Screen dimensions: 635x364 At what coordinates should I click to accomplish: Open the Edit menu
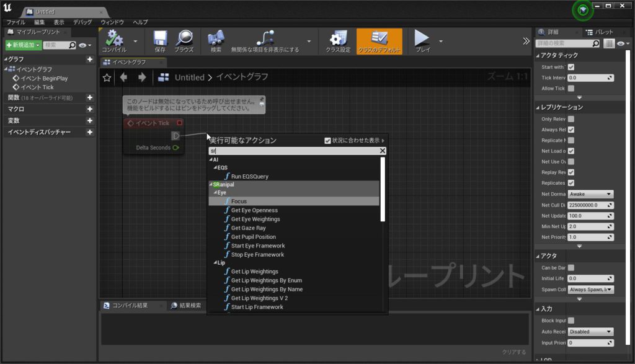coord(39,22)
